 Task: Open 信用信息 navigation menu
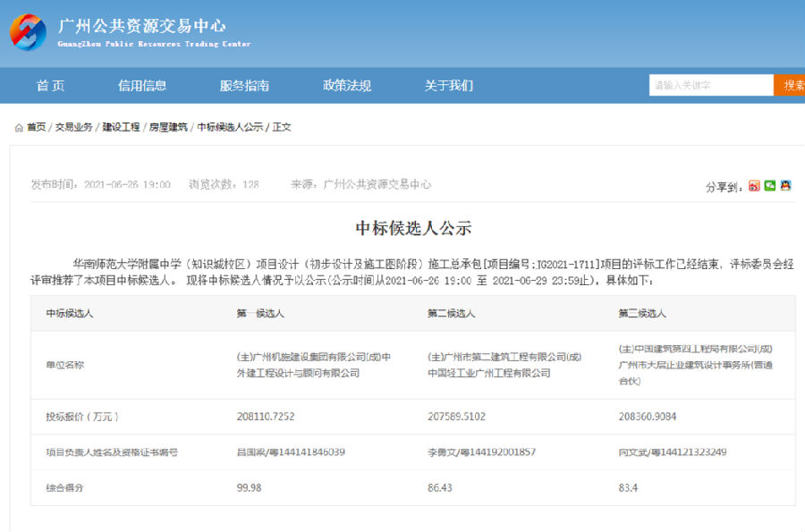[x=142, y=86]
